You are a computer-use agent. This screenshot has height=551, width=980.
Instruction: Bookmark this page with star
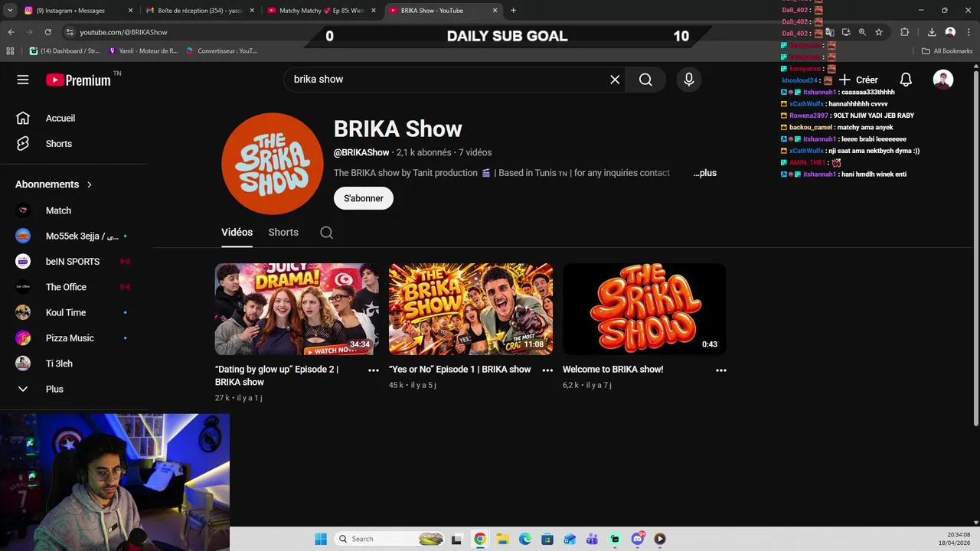point(879,32)
